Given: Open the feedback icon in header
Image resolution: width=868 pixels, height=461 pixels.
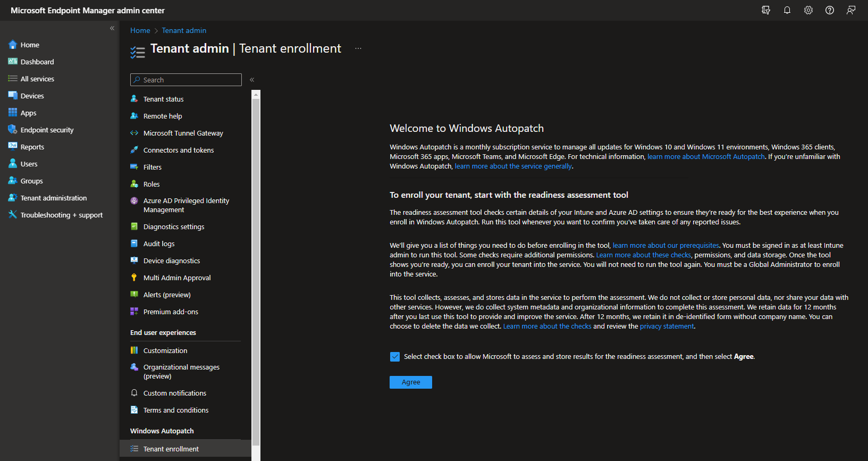Looking at the screenshot, I should pyautogui.click(x=851, y=10).
